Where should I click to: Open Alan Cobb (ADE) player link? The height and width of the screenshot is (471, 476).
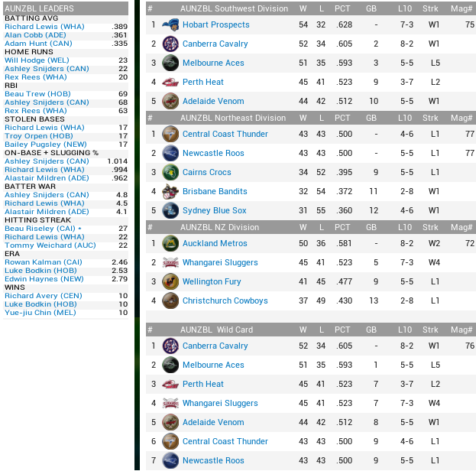[35, 35]
